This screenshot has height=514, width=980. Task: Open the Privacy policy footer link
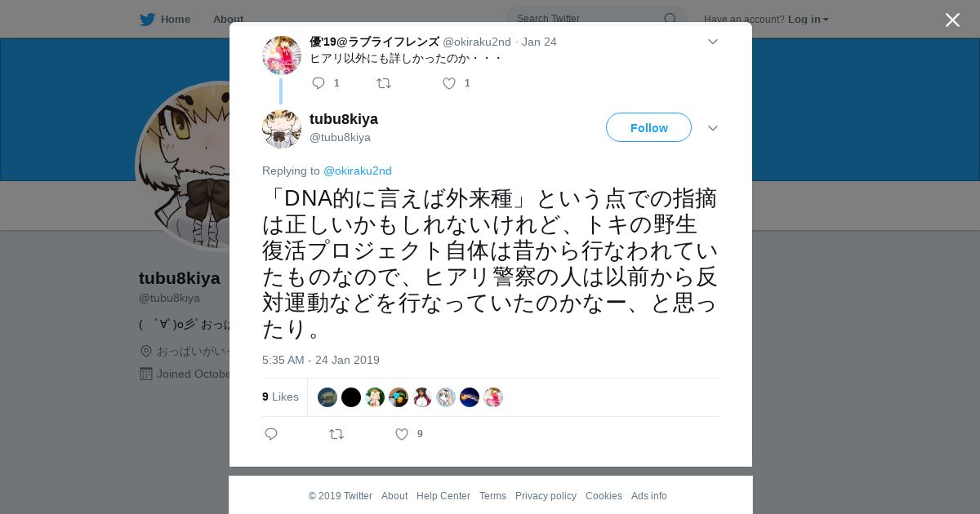(x=546, y=496)
